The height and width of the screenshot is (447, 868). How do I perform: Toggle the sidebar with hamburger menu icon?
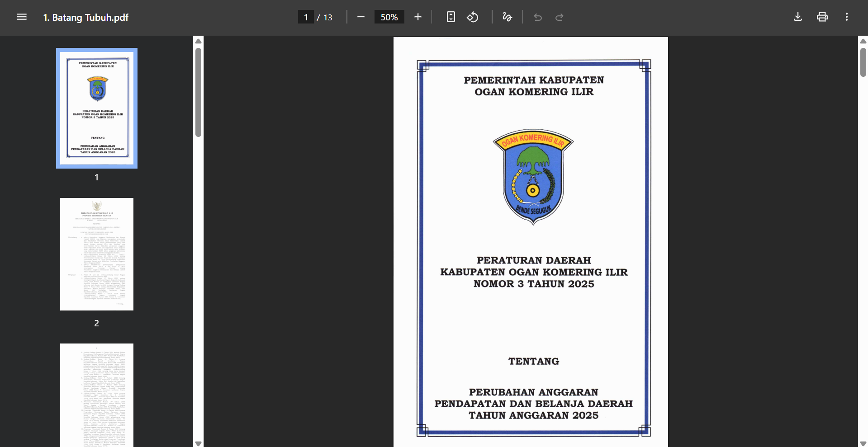pos(22,17)
